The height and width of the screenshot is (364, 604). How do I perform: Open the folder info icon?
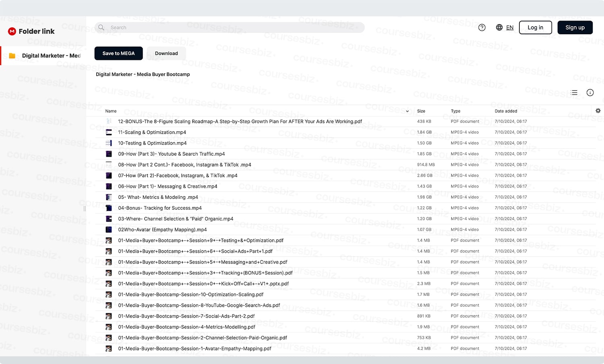(x=590, y=93)
